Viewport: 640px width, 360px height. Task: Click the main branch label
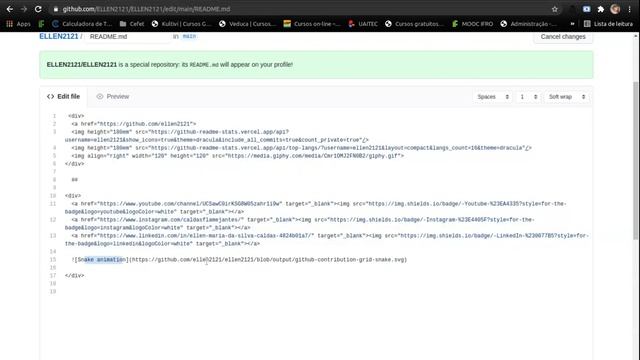189,36
